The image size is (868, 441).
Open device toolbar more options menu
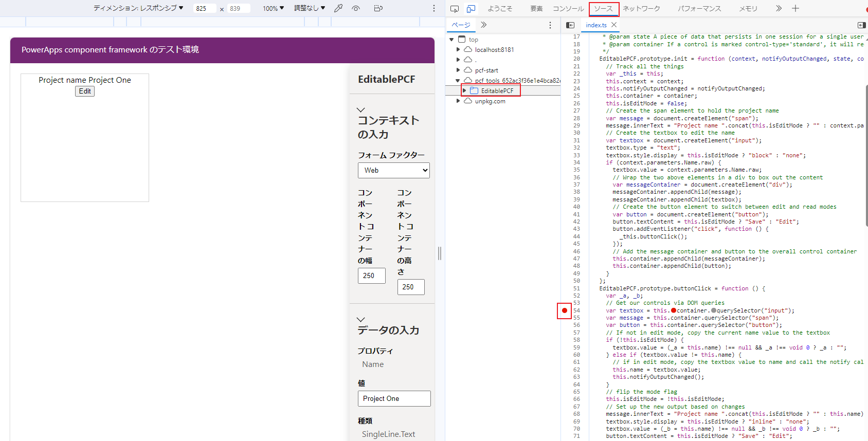tap(434, 8)
